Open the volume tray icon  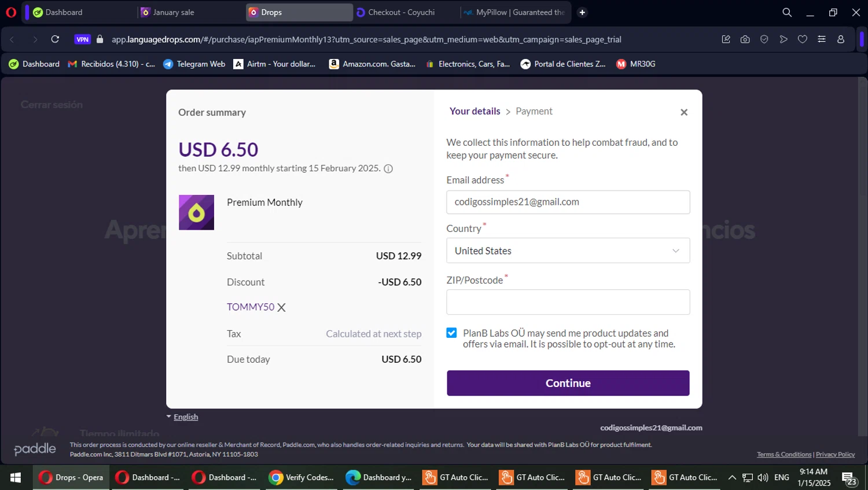pos(763,477)
